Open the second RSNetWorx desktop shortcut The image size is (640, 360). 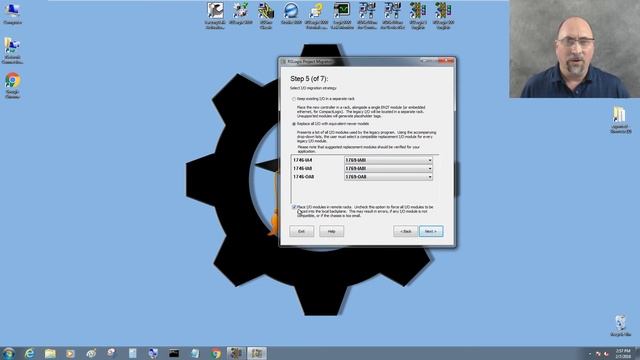392,16
